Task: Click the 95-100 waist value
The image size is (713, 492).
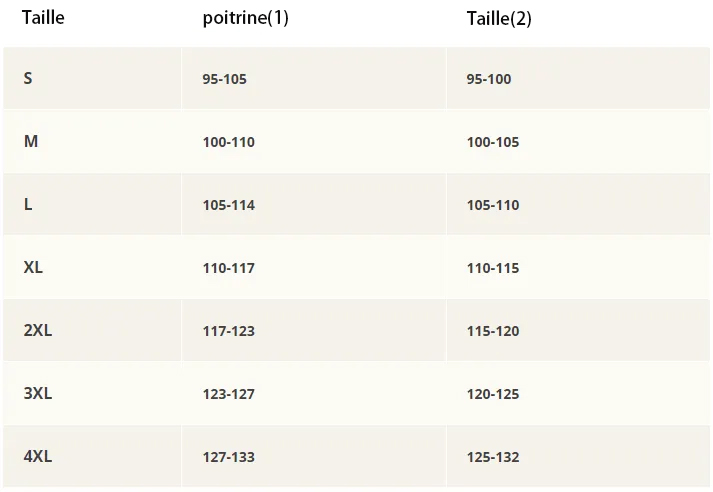Action: [489, 79]
